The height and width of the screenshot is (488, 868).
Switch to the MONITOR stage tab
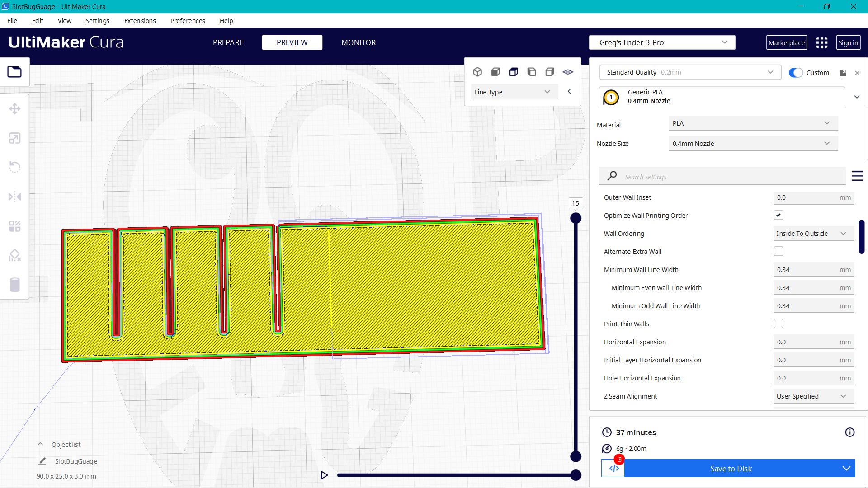(x=359, y=42)
